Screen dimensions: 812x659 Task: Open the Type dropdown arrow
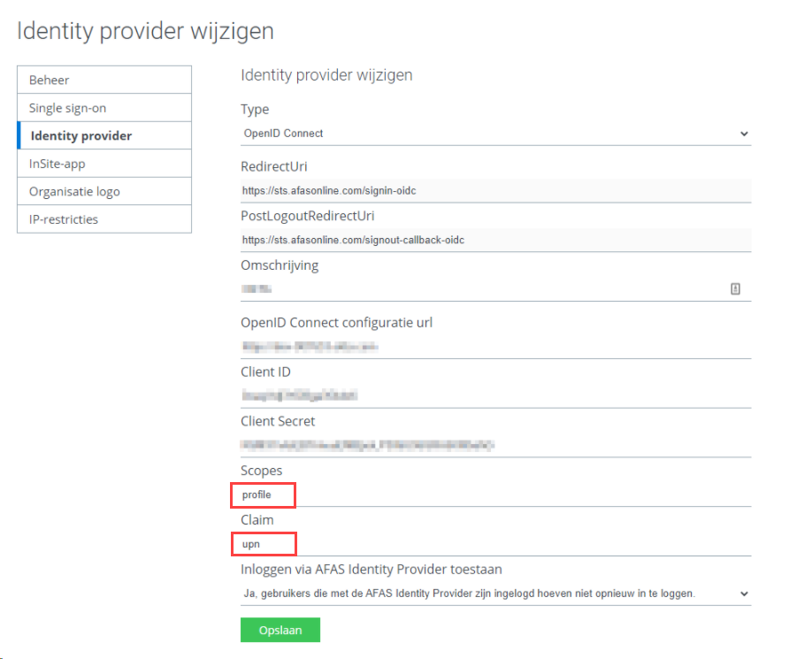(744, 134)
